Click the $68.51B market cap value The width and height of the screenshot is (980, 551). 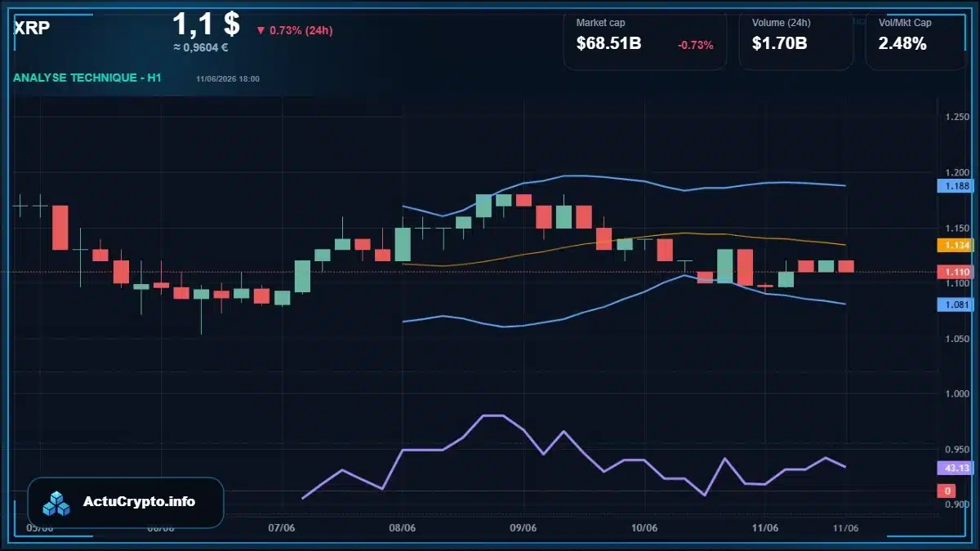[x=608, y=44]
